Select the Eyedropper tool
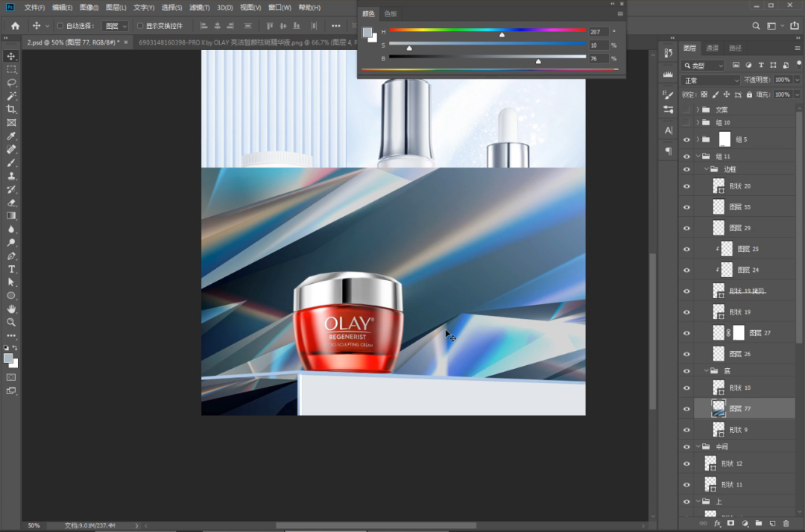This screenshot has width=805, height=532. [11, 136]
